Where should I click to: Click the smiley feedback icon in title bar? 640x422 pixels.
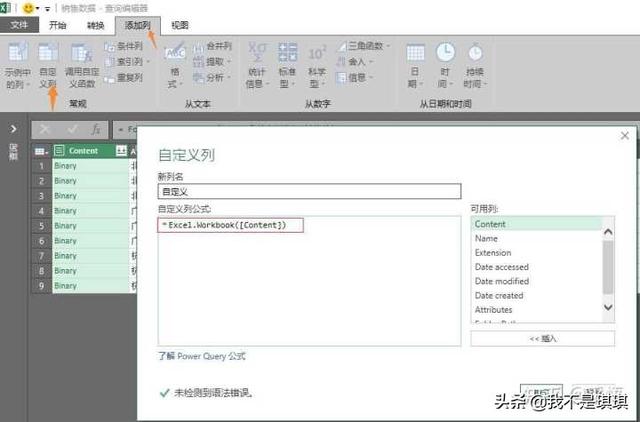tap(28, 8)
